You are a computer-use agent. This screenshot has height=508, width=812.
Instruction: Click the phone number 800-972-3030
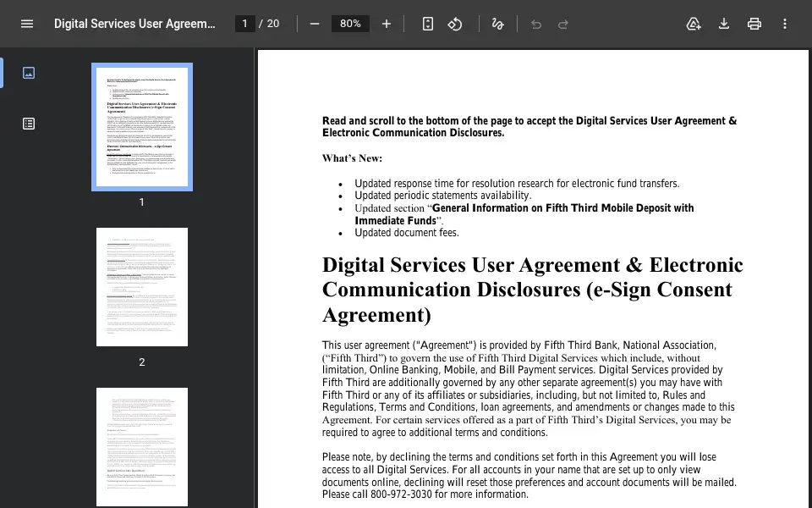[x=401, y=494]
